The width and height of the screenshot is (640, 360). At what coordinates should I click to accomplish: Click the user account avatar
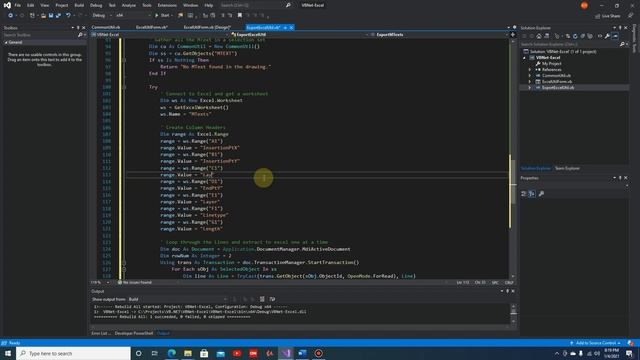click(584, 5)
